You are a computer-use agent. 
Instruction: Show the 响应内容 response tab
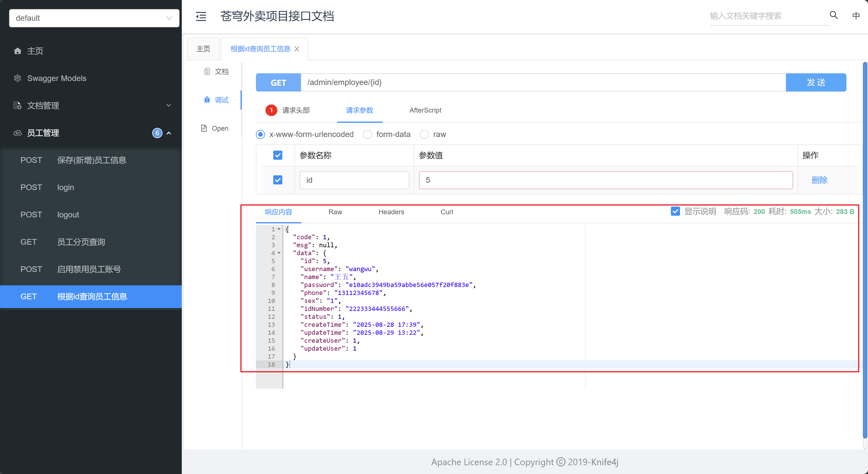click(x=278, y=212)
